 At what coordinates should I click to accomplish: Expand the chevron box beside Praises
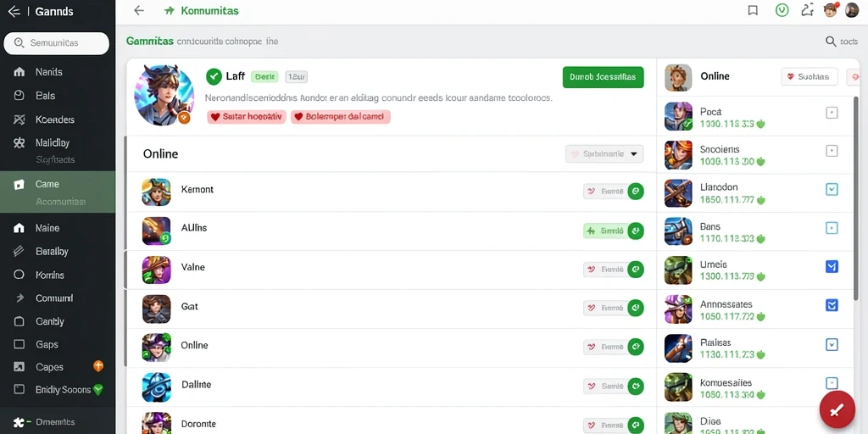click(x=832, y=345)
